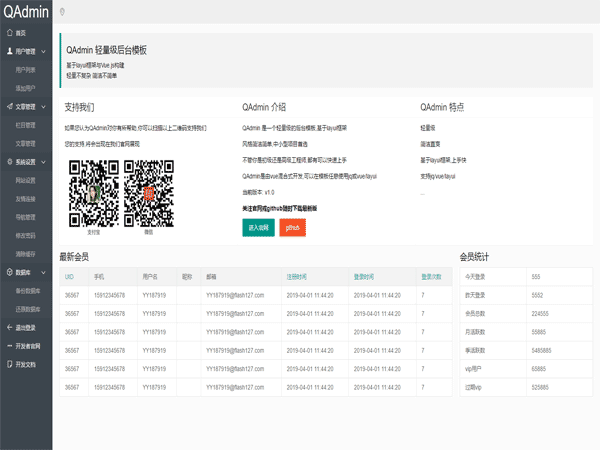Click the Alipay 支付宝 QR code
Viewport: 600px width, 450px height.
94,192
